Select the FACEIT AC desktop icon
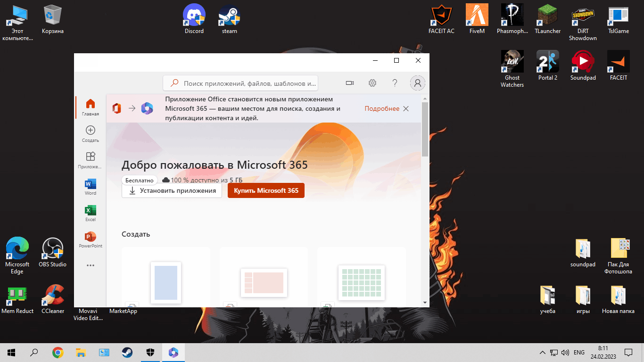 click(x=442, y=20)
